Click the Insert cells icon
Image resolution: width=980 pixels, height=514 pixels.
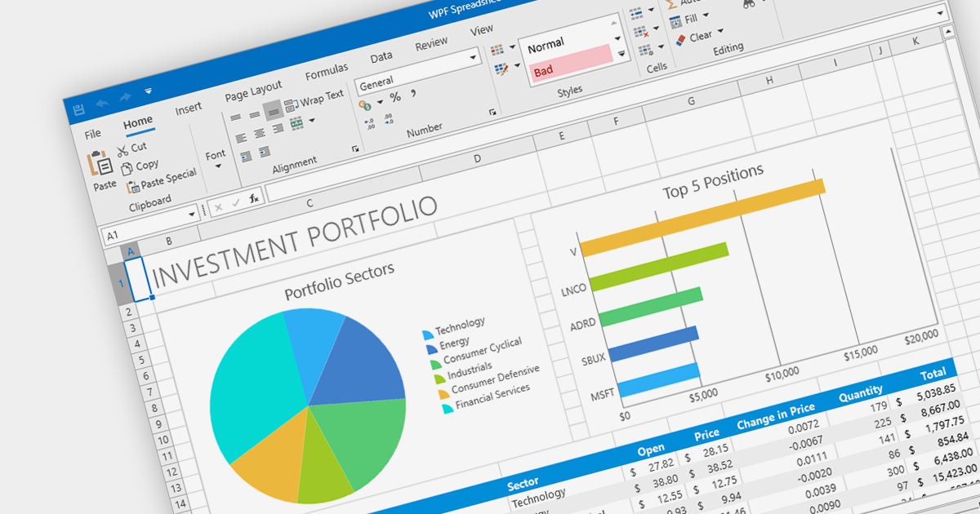click(635, 13)
